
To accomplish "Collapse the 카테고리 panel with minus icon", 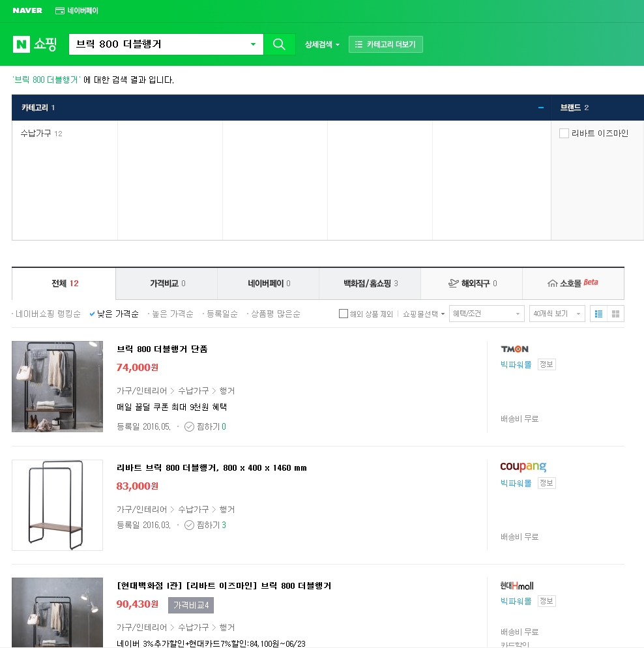I will point(540,108).
